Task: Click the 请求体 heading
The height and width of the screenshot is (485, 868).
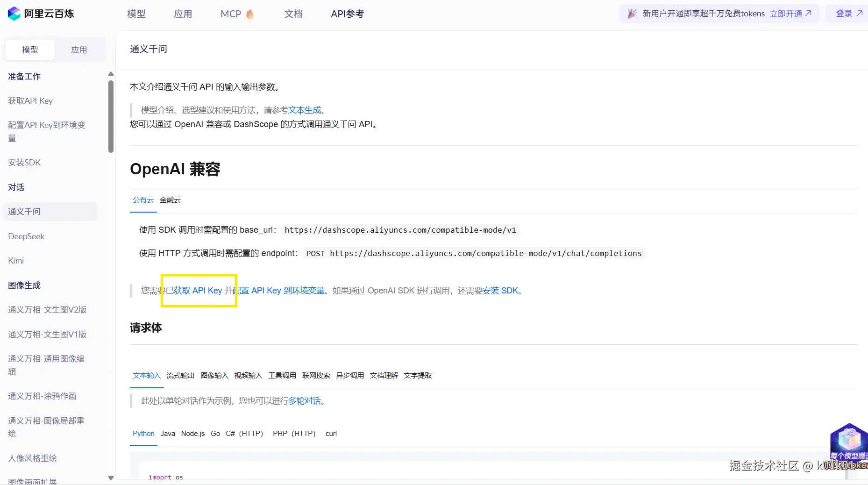Action: click(146, 328)
